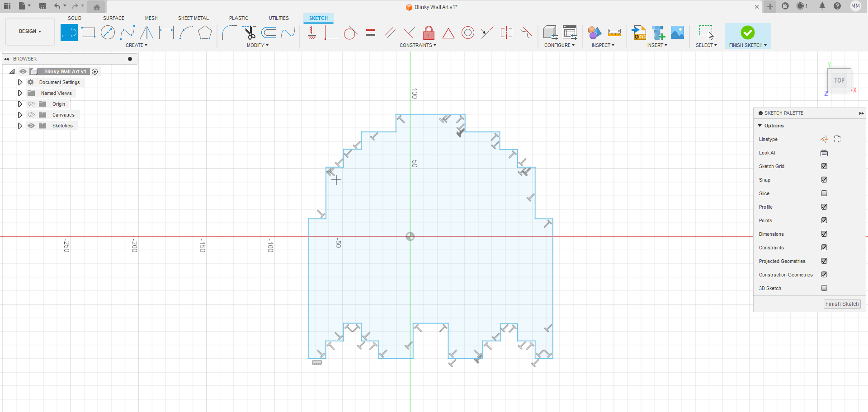The width and height of the screenshot is (868, 412).
Task: Click the Save icon
Action: point(42,6)
